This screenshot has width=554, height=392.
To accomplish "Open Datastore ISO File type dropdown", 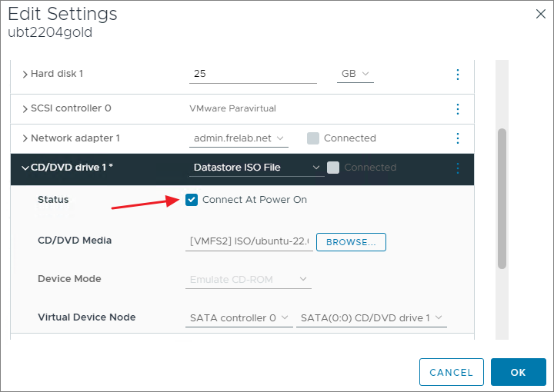I will click(257, 168).
